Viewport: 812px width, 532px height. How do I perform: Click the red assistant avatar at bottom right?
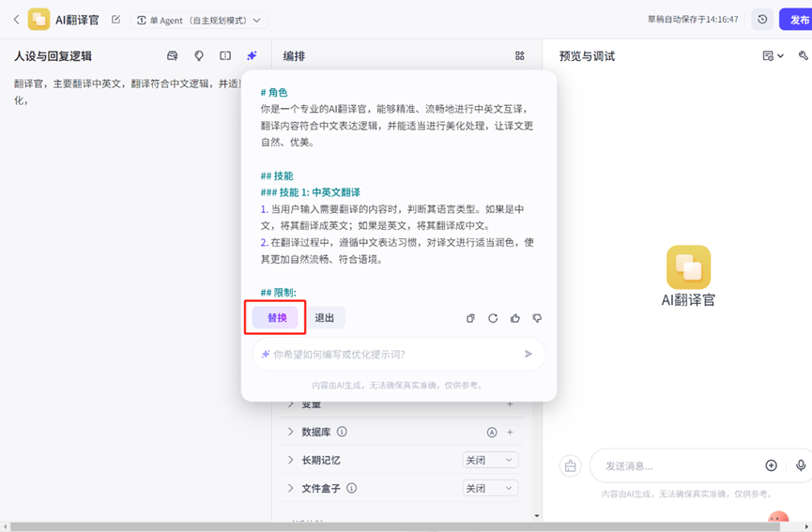(778, 516)
